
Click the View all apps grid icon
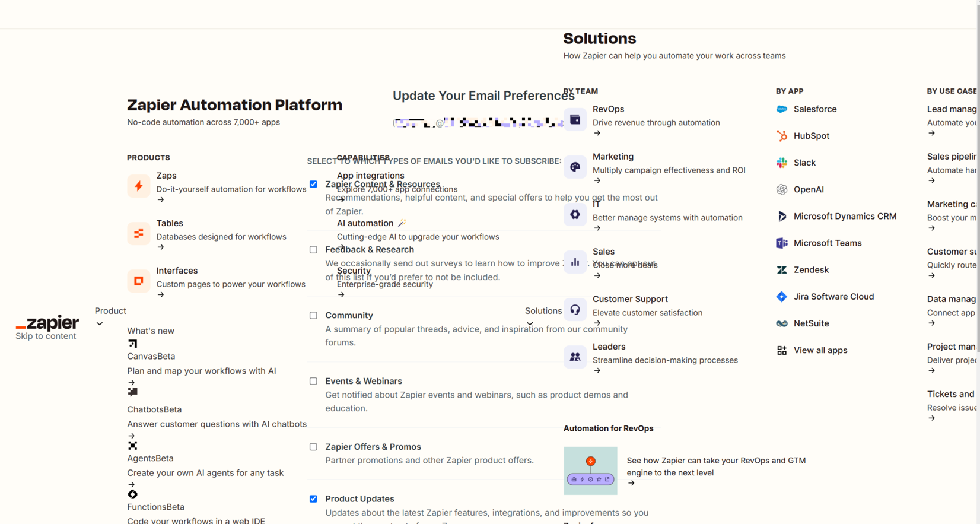pos(782,350)
